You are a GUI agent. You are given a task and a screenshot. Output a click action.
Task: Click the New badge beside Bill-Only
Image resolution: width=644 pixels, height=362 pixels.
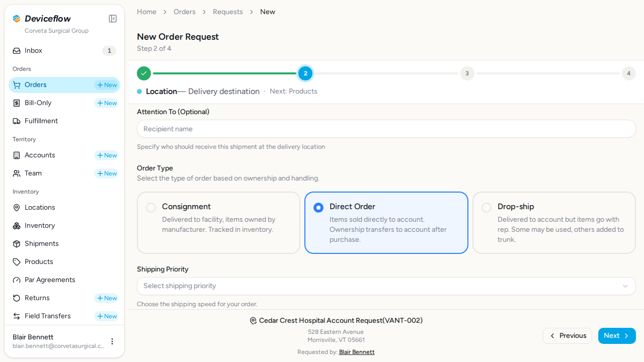tap(106, 103)
